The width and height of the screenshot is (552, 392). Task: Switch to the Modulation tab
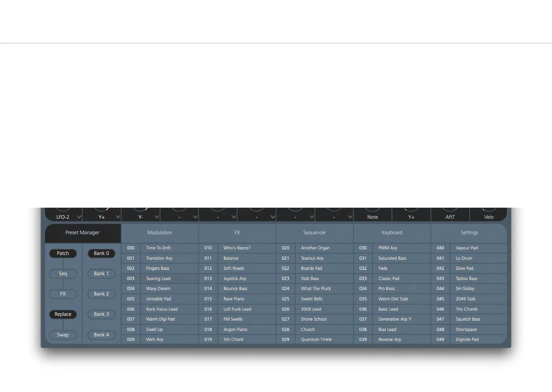click(x=160, y=233)
